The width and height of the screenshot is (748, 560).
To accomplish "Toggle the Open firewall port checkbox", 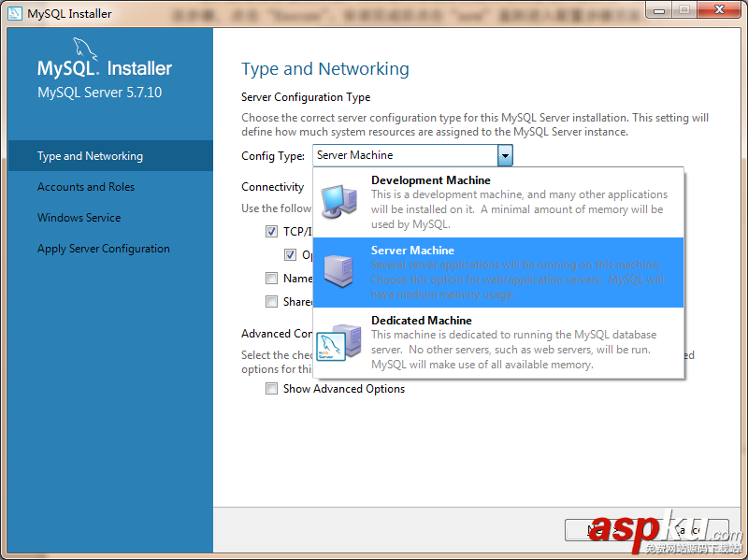I will pyautogui.click(x=290, y=255).
